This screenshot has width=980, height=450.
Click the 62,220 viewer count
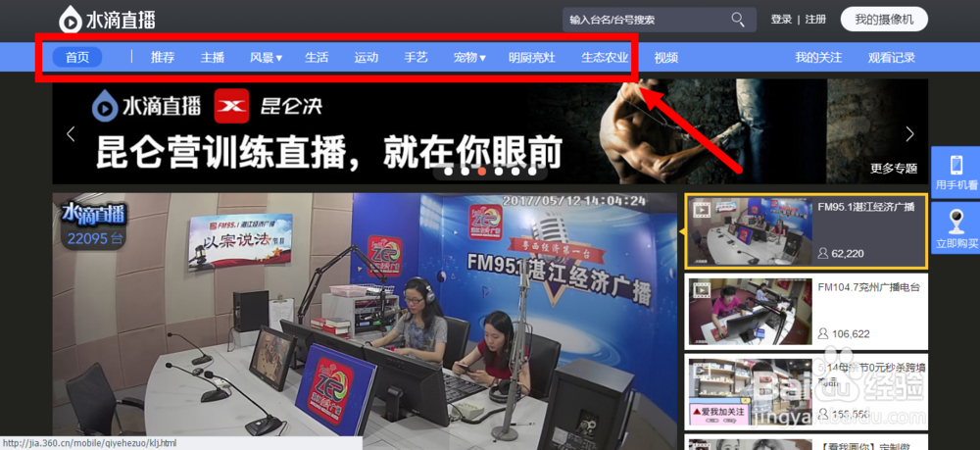(x=848, y=254)
